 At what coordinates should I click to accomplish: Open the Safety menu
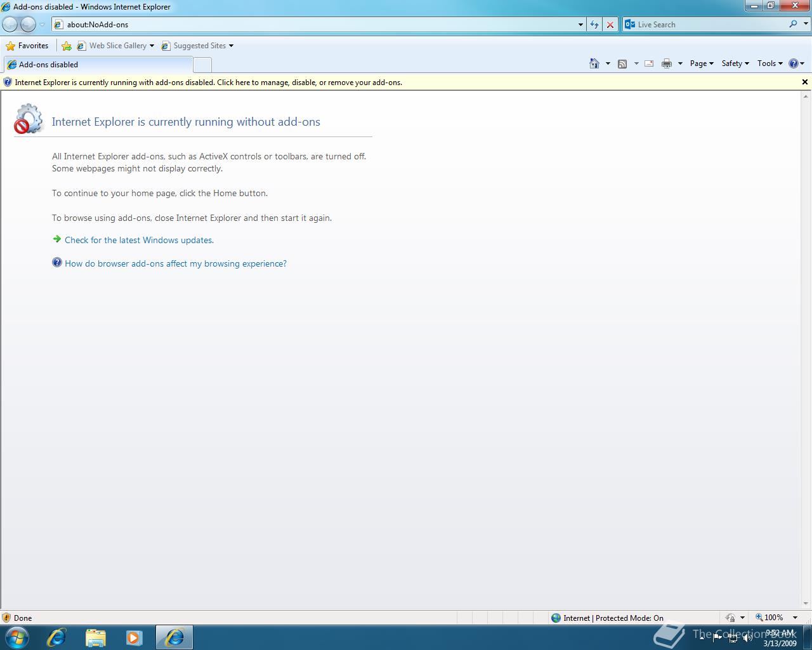point(735,63)
